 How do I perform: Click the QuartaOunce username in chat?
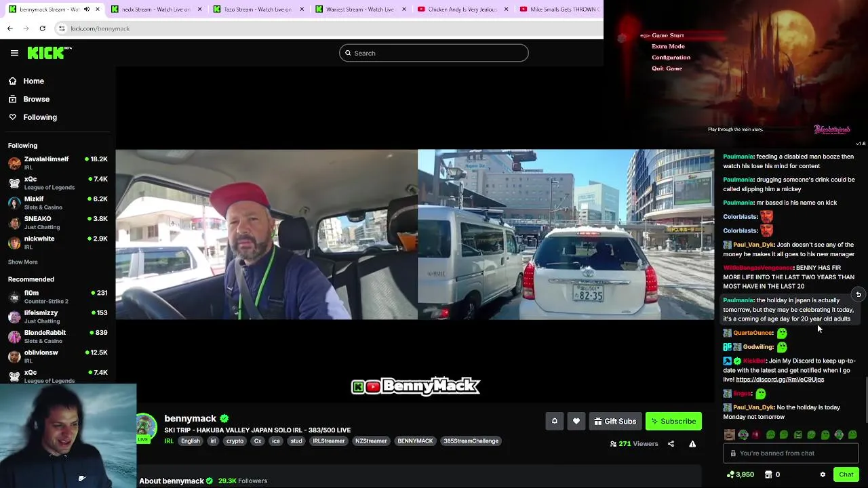pyautogui.click(x=753, y=333)
